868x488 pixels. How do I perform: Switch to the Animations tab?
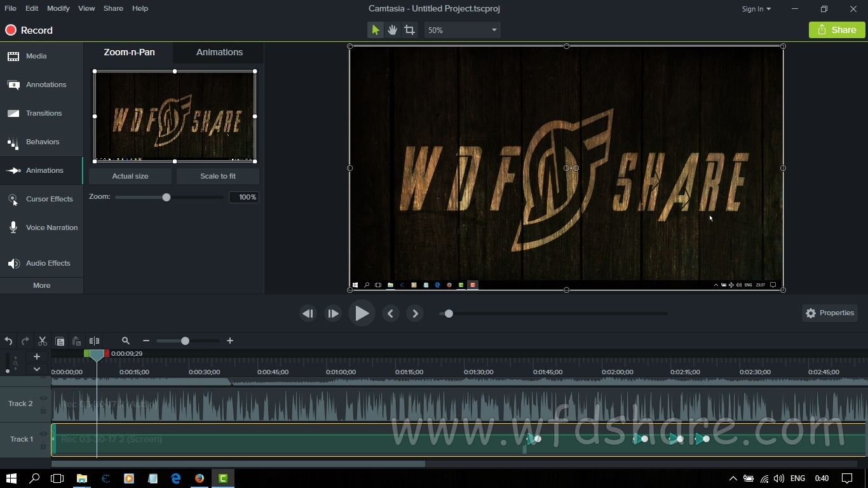pyautogui.click(x=219, y=52)
